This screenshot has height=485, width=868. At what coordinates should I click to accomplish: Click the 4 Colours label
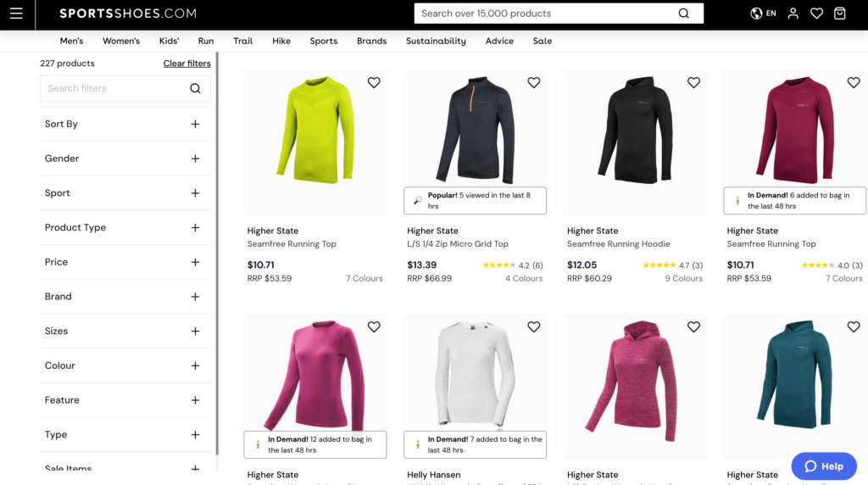coord(524,278)
